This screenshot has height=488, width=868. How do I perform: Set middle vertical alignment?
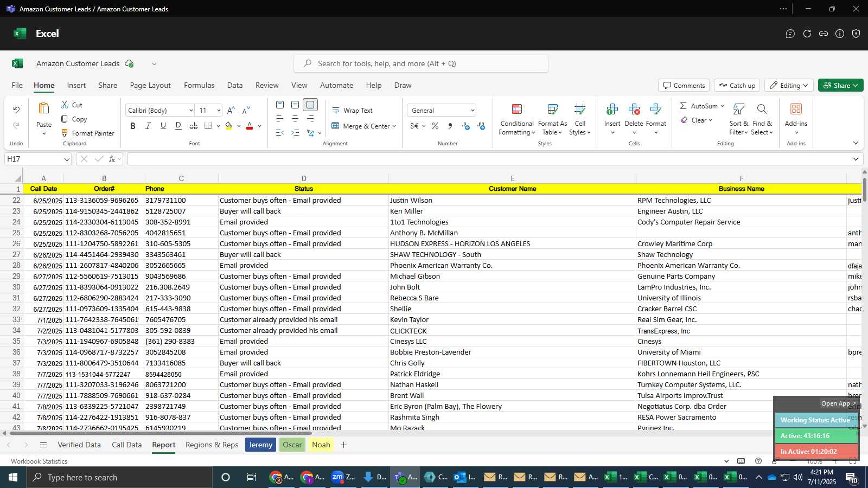[295, 105]
